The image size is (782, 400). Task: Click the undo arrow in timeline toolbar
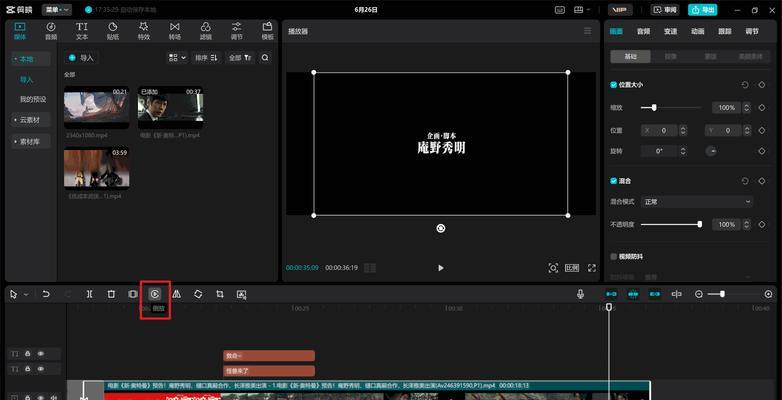(x=46, y=294)
